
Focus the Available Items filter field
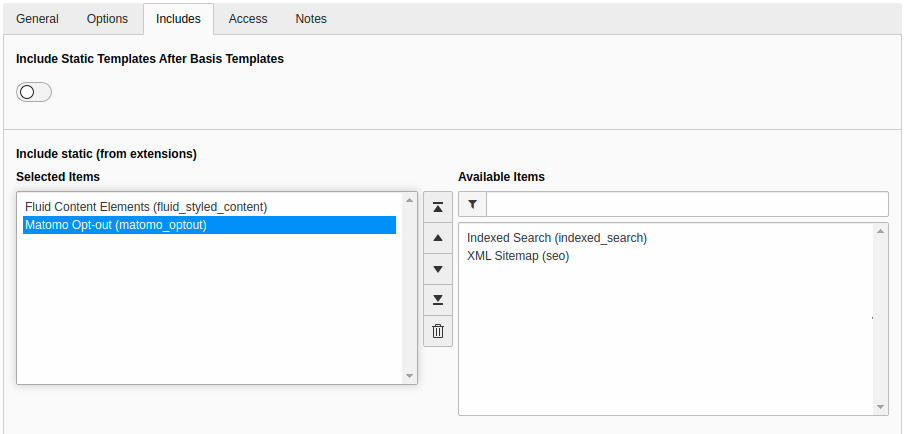pyautogui.click(x=687, y=204)
